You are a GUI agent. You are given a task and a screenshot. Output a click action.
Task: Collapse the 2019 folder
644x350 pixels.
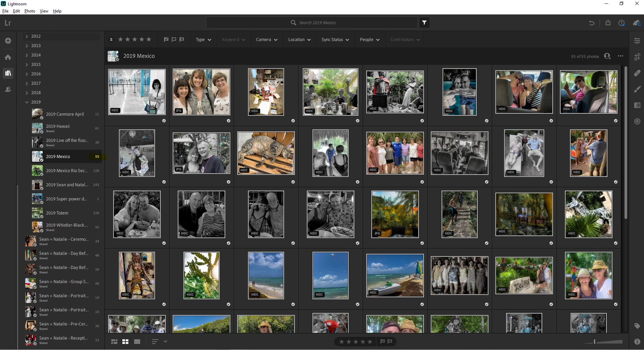tap(27, 102)
